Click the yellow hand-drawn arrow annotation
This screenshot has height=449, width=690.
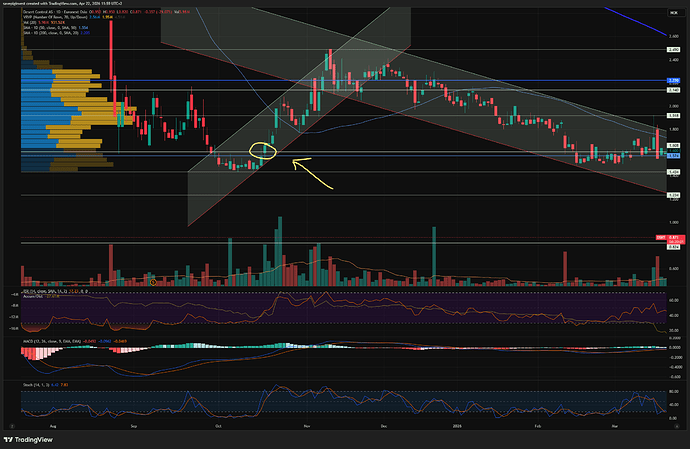(x=310, y=173)
